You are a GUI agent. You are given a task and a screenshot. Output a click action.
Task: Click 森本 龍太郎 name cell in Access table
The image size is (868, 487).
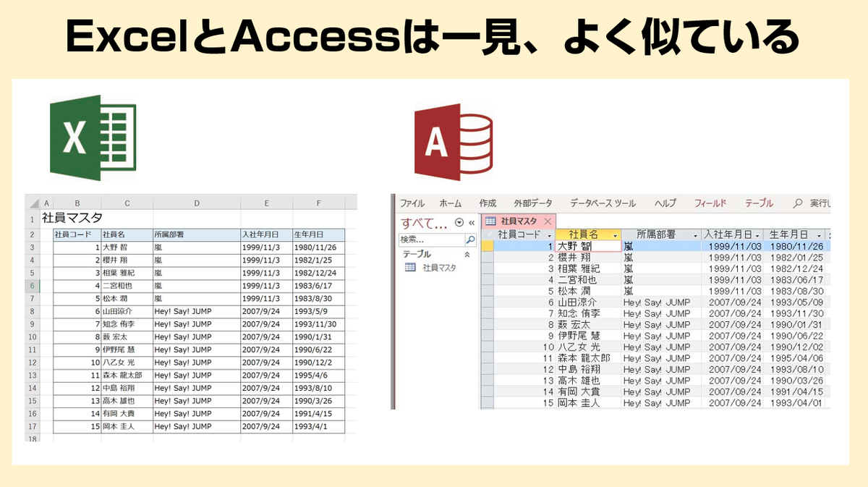(588, 358)
